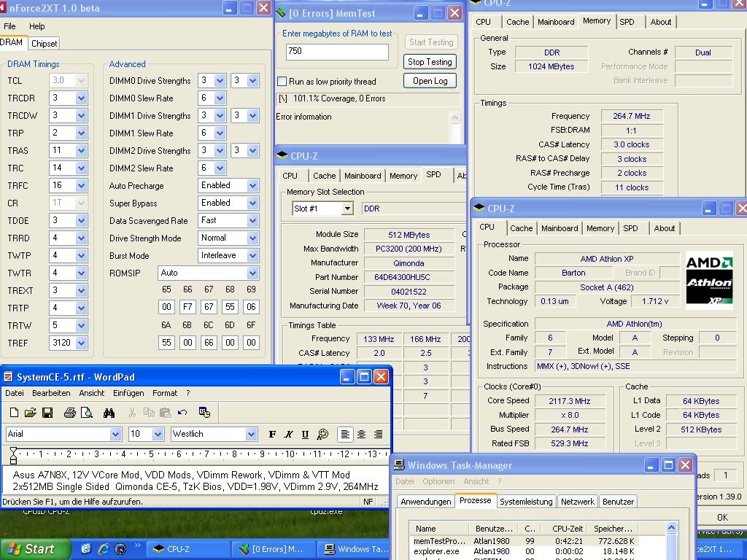Open the WordPad Arial font dropdown
The image size is (747, 560).
(115, 434)
